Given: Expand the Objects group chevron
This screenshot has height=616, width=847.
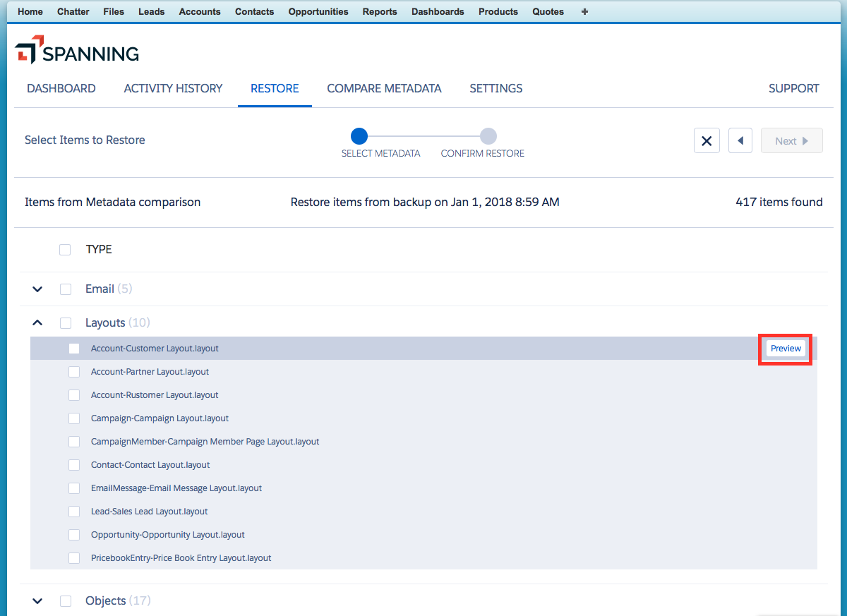Looking at the screenshot, I should (38, 601).
